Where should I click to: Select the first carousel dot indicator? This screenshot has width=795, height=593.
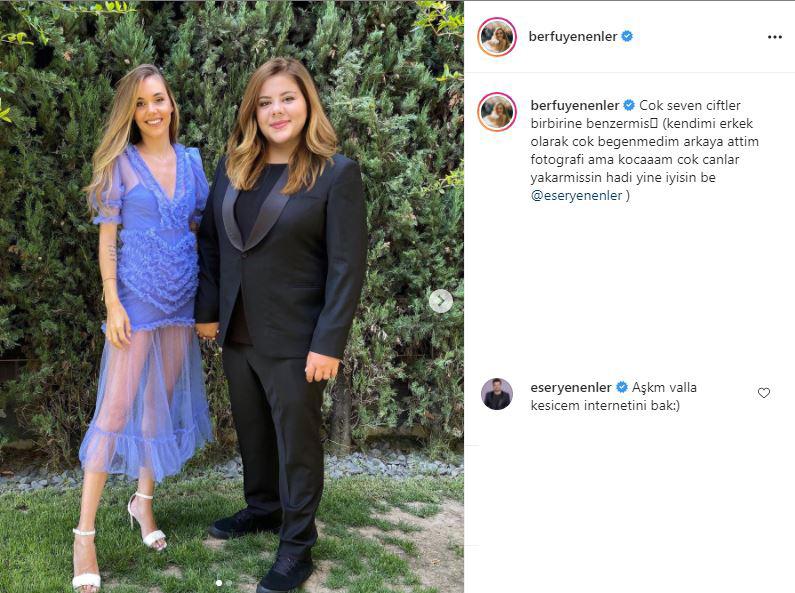[219, 583]
